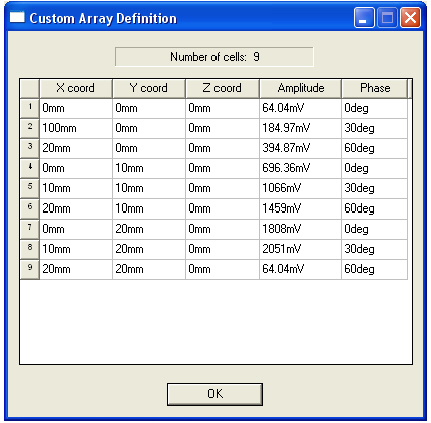431x423 pixels.
Task: Minimize the Custom Array Definition window
Action: 364,17
